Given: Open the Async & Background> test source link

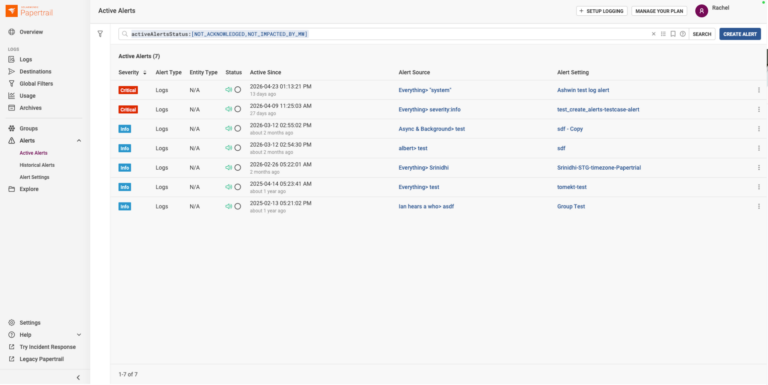Looking at the screenshot, I should pos(432,129).
